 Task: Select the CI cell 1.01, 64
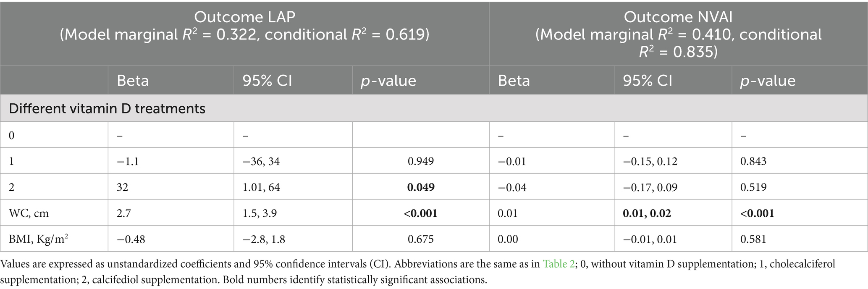click(261, 187)
